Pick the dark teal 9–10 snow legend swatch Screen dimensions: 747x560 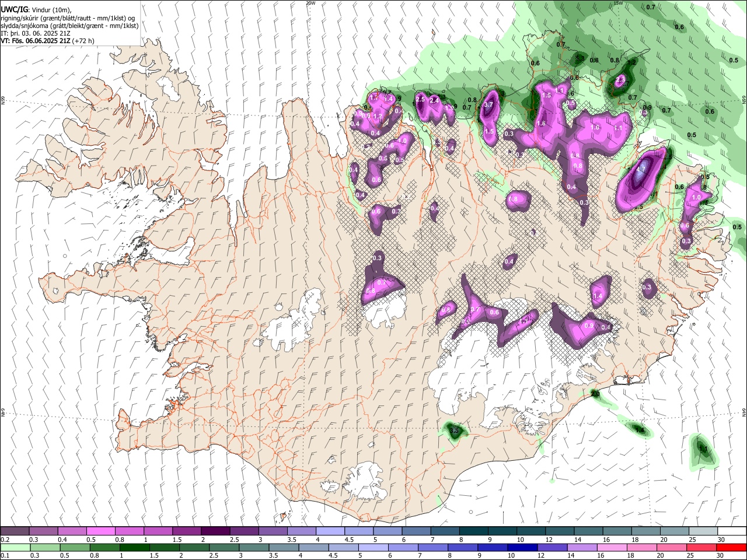click(502, 531)
